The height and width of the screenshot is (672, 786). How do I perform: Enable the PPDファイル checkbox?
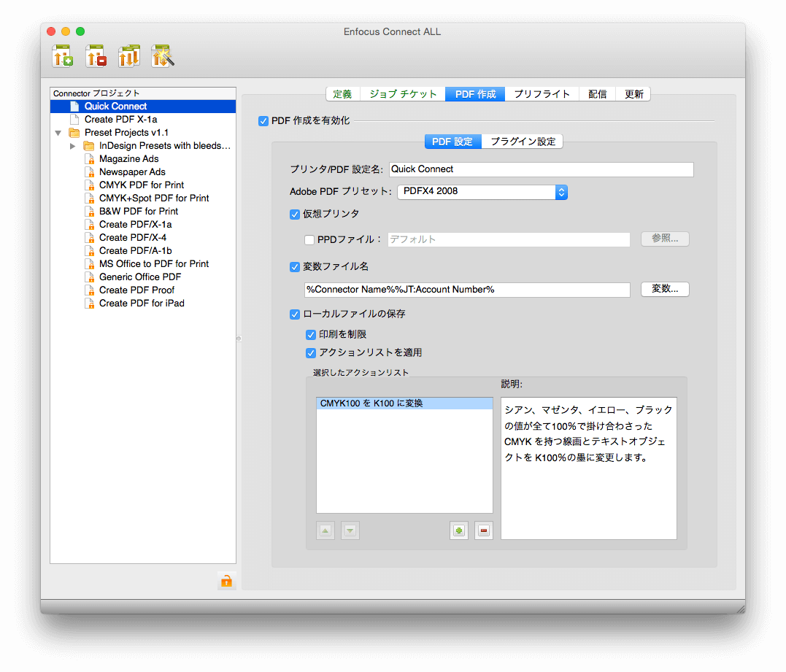(309, 240)
